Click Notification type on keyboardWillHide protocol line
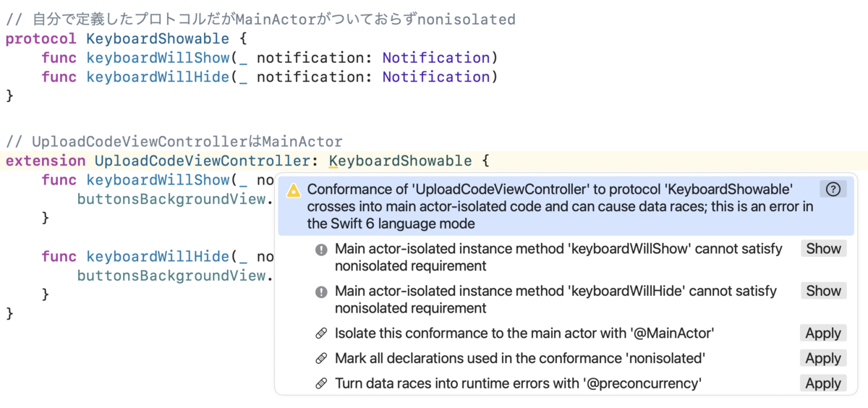Image resolution: width=868 pixels, height=408 pixels. point(436,77)
